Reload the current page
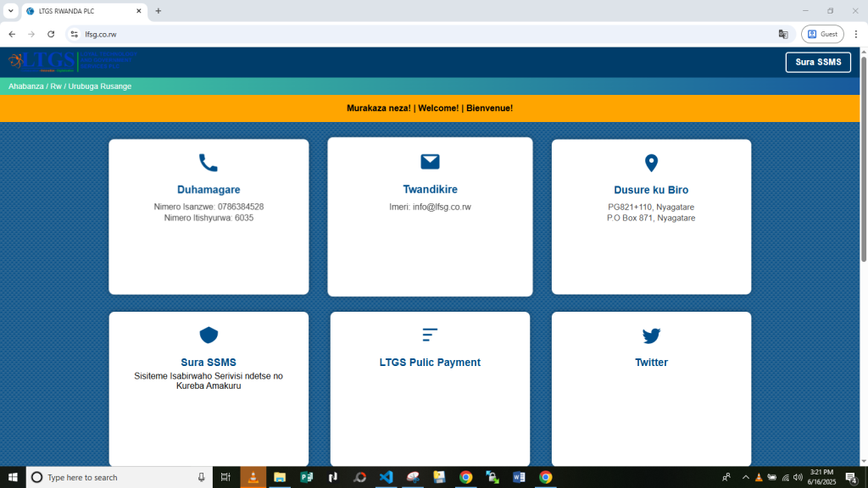The image size is (868, 488). (x=51, y=34)
